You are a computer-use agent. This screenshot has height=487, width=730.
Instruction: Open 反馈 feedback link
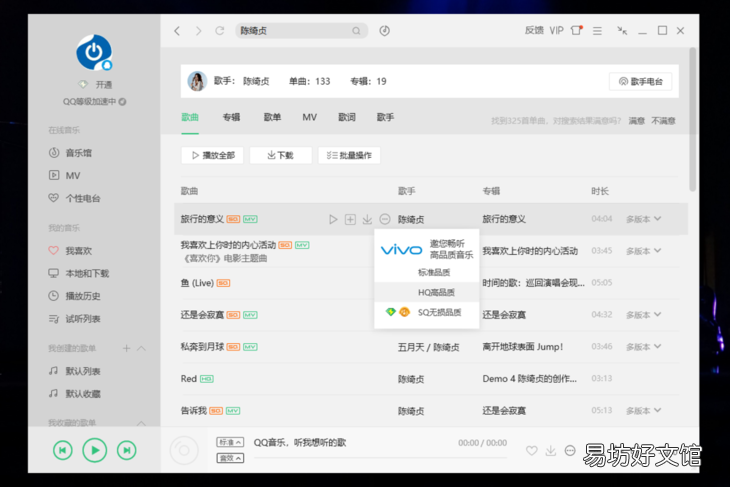tap(534, 31)
